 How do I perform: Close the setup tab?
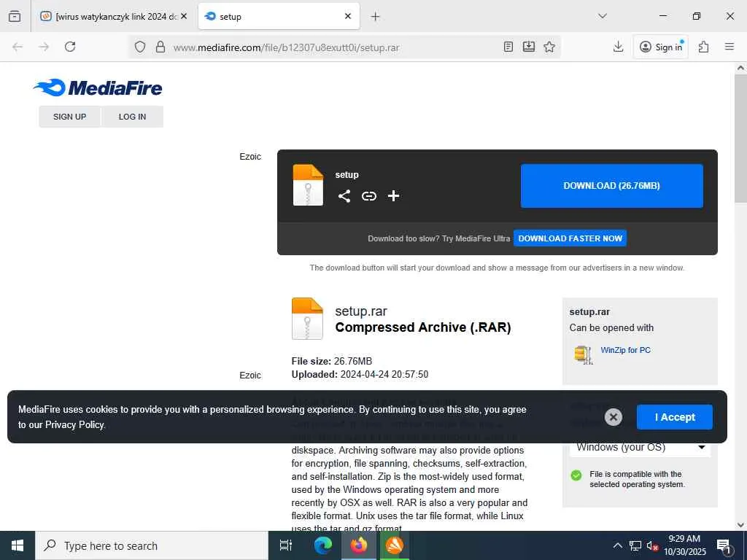click(348, 16)
